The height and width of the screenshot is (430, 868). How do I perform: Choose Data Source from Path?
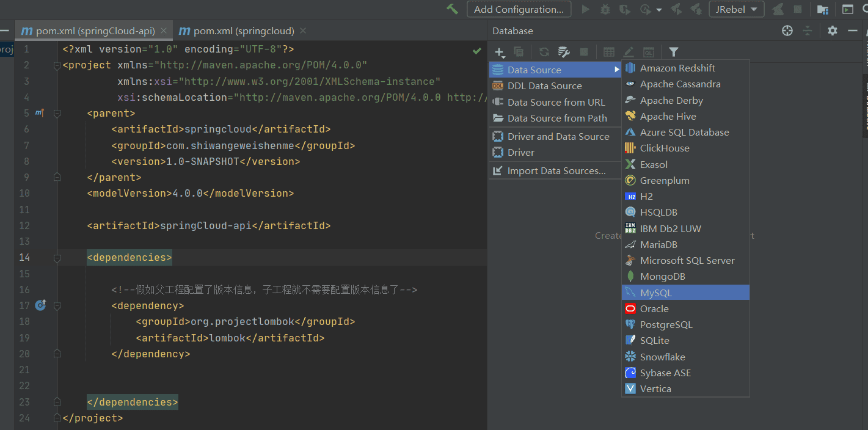coord(555,118)
